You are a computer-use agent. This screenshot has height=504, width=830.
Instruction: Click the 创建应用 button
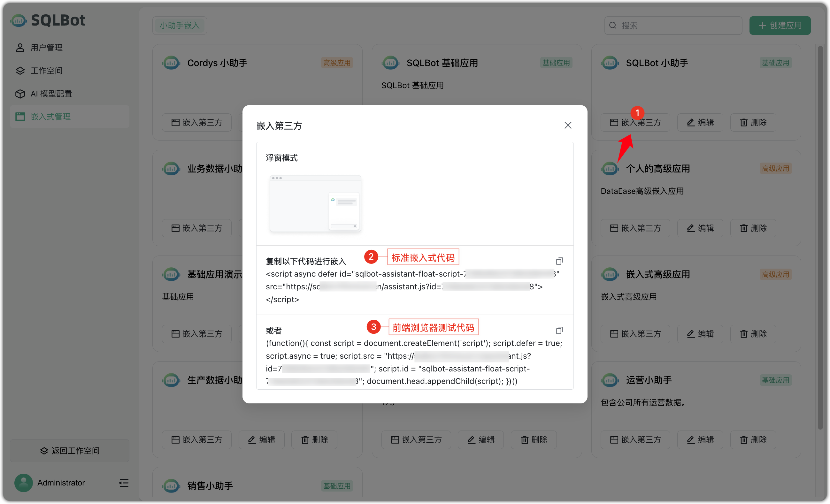click(x=780, y=25)
